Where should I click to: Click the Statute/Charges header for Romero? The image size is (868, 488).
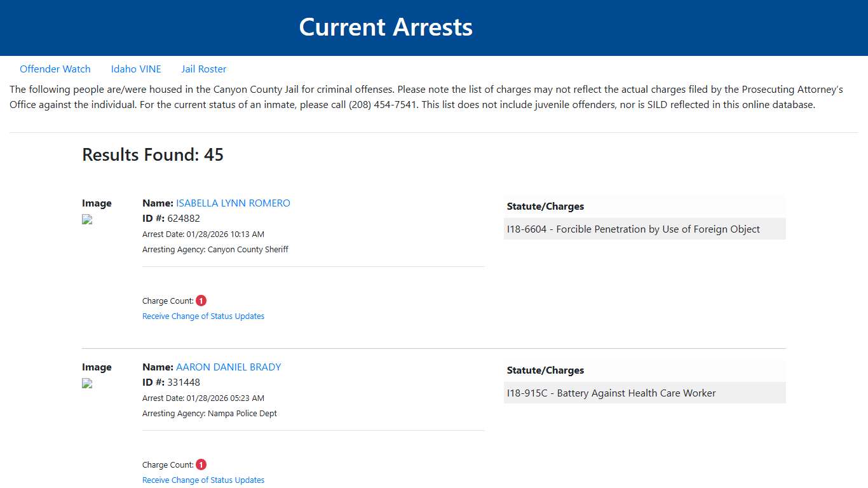pos(545,206)
